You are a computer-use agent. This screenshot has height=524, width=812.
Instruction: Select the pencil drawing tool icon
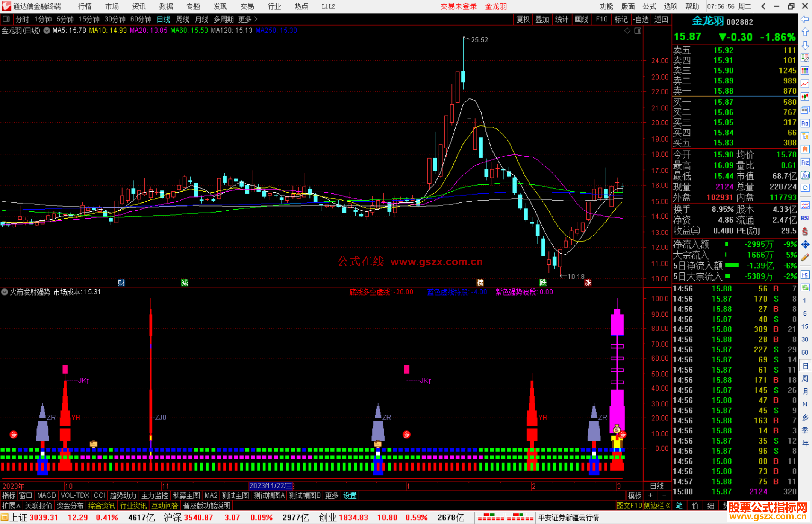pos(805,258)
